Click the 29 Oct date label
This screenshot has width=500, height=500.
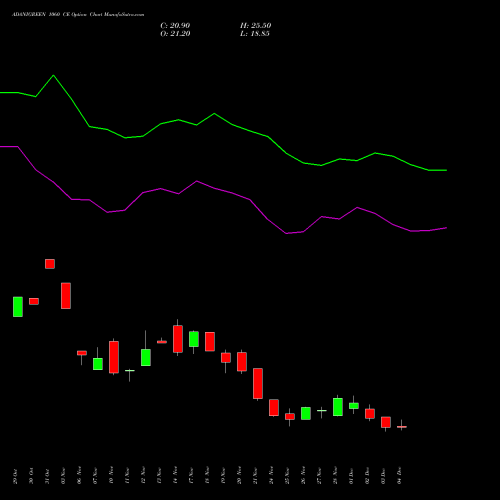click(15, 476)
